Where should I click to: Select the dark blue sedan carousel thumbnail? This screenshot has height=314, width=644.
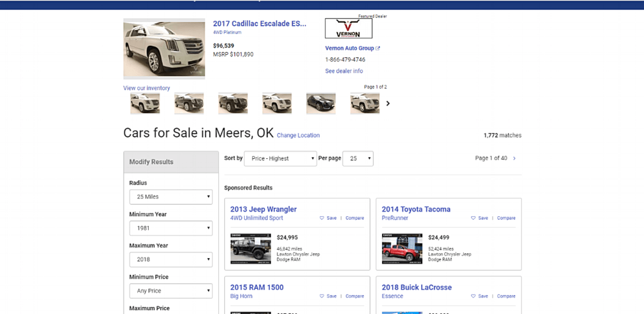click(x=321, y=104)
